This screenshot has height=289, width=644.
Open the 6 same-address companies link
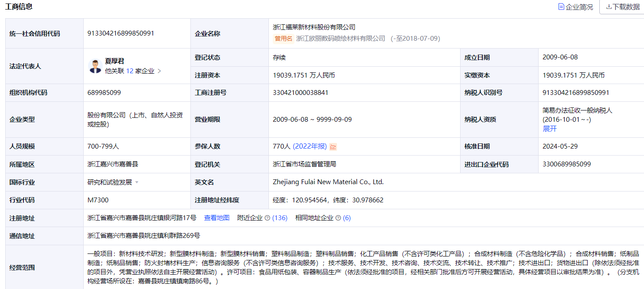click(x=347, y=218)
